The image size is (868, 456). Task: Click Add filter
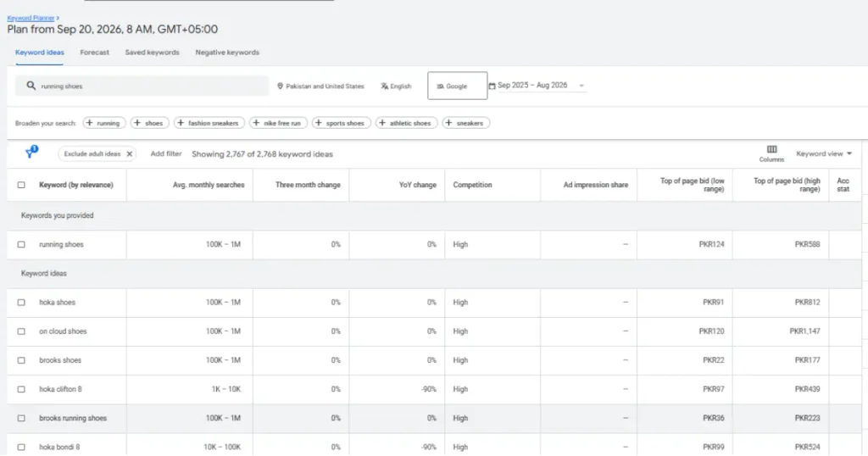click(x=166, y=154)
